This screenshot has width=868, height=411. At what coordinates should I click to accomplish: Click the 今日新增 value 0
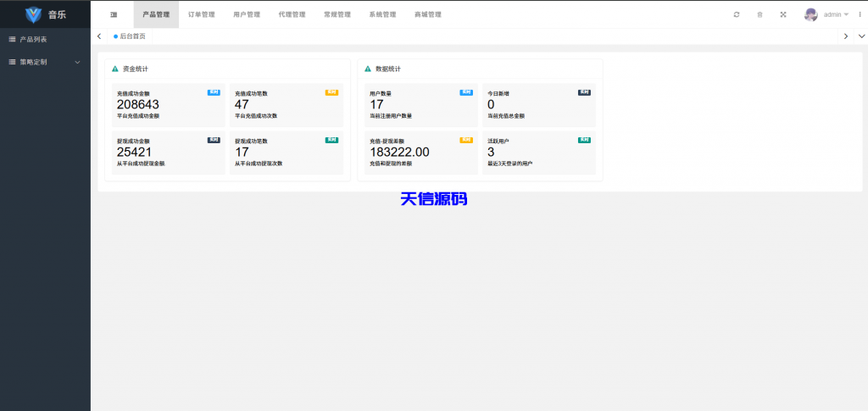[x=491, y=104]
